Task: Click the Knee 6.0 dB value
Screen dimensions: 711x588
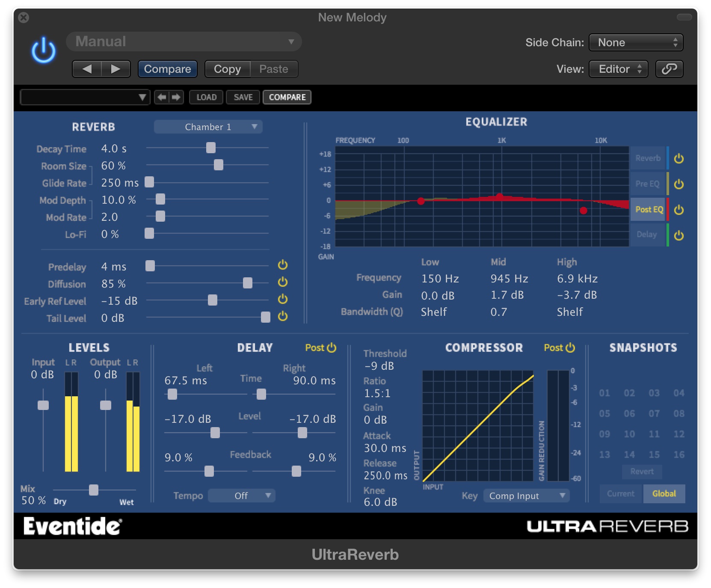Action: coord(380,502)
